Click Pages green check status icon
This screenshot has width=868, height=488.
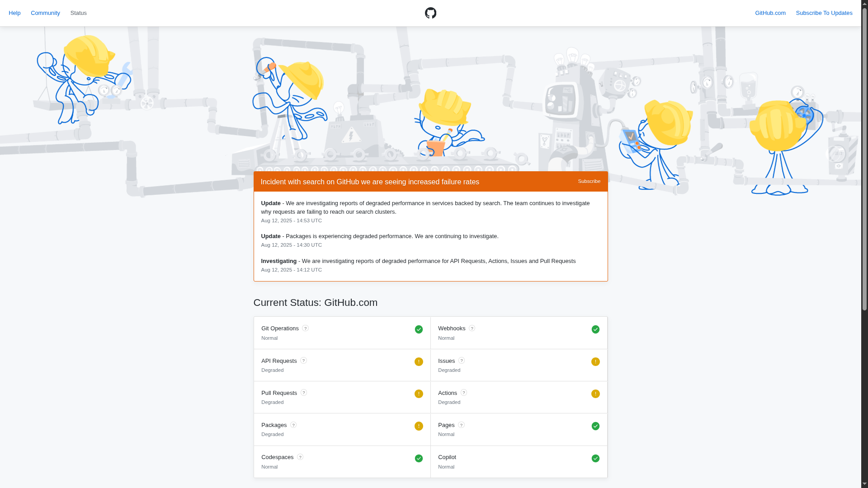[595, 426]
